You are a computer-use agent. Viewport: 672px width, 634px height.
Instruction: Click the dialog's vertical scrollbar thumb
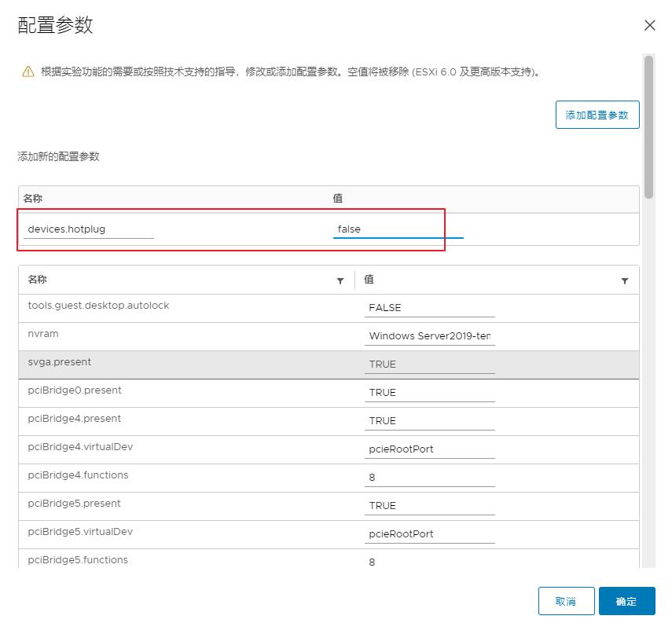[x=648, y=126]
